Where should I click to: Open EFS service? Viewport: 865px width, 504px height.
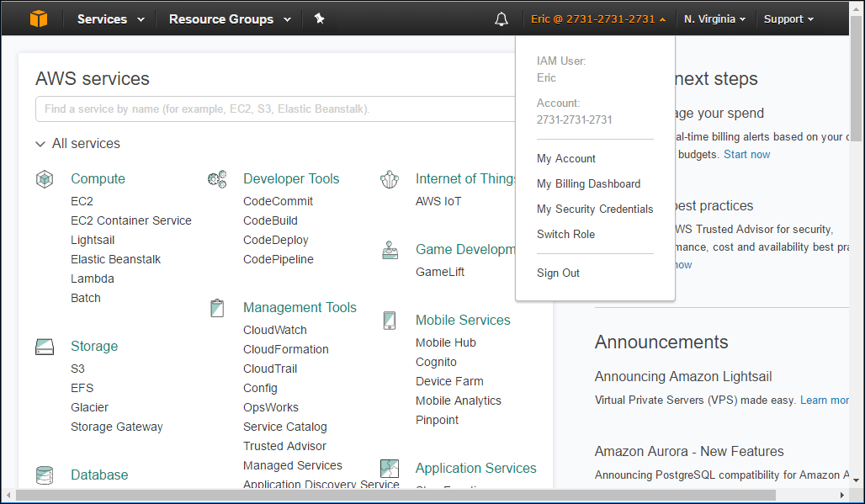(x=82, y=388)
